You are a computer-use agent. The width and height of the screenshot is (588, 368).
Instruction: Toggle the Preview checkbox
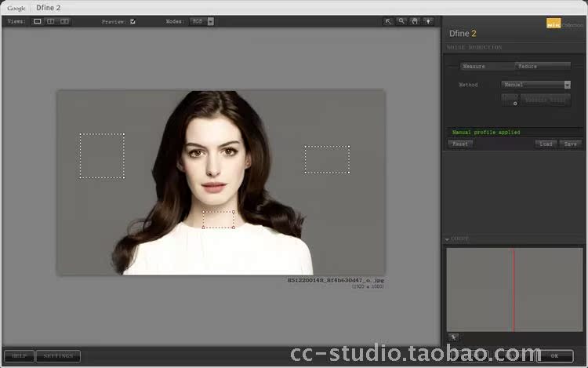132,21
